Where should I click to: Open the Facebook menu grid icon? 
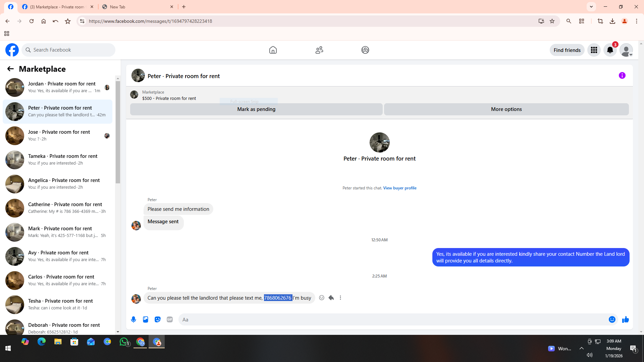(594, 50)
